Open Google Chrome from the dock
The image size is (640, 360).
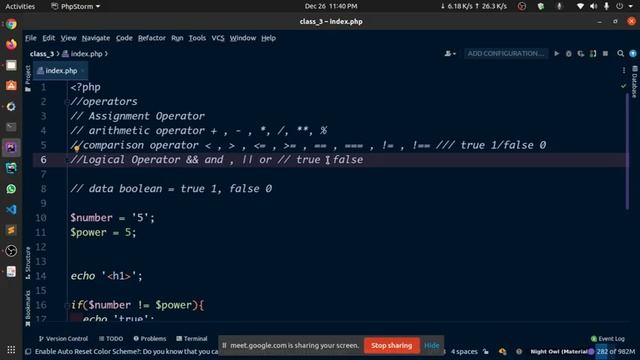[11, 24]
